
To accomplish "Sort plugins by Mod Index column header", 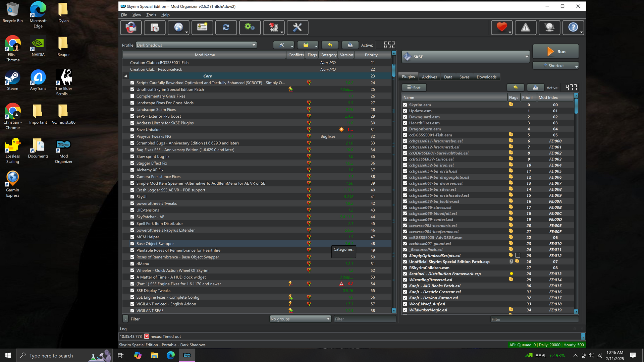I will click(555, 98).
